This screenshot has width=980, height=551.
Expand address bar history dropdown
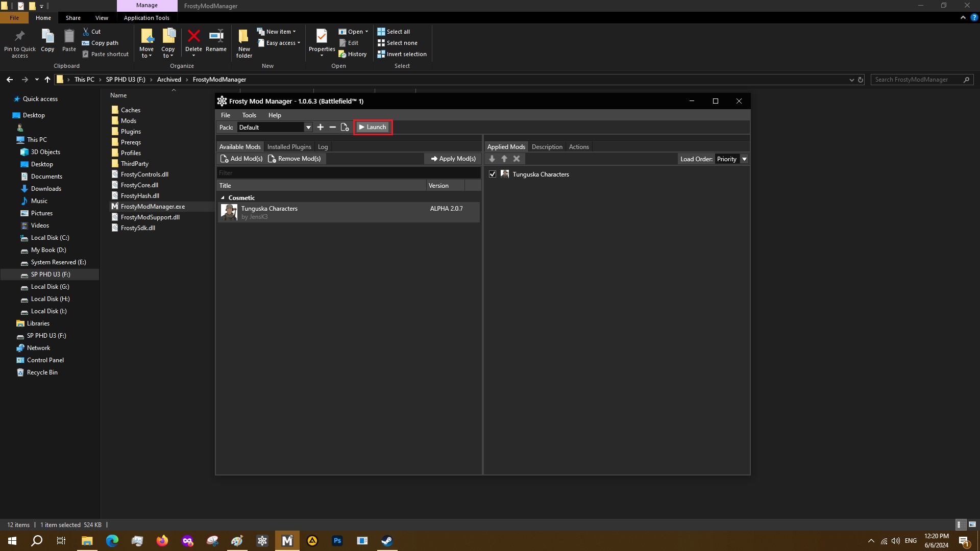click(851, 80)
